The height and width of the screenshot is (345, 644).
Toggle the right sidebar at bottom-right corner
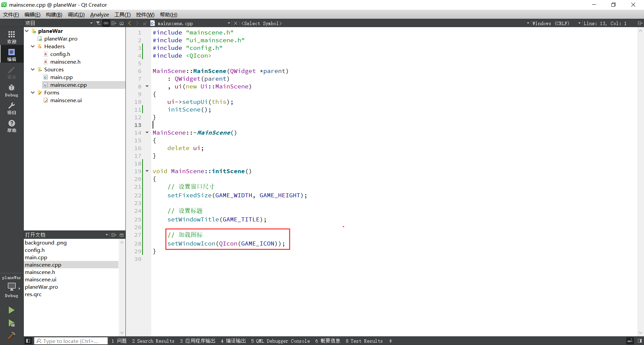(x=639, y=341)
